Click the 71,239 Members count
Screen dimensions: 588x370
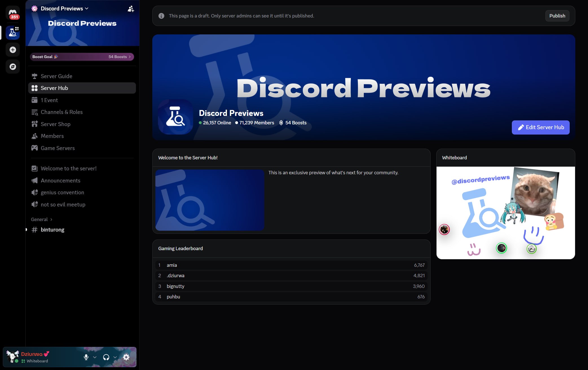255,123
